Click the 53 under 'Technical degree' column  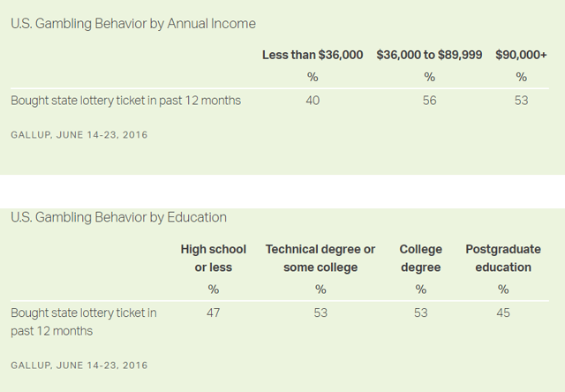pos(320,313)
